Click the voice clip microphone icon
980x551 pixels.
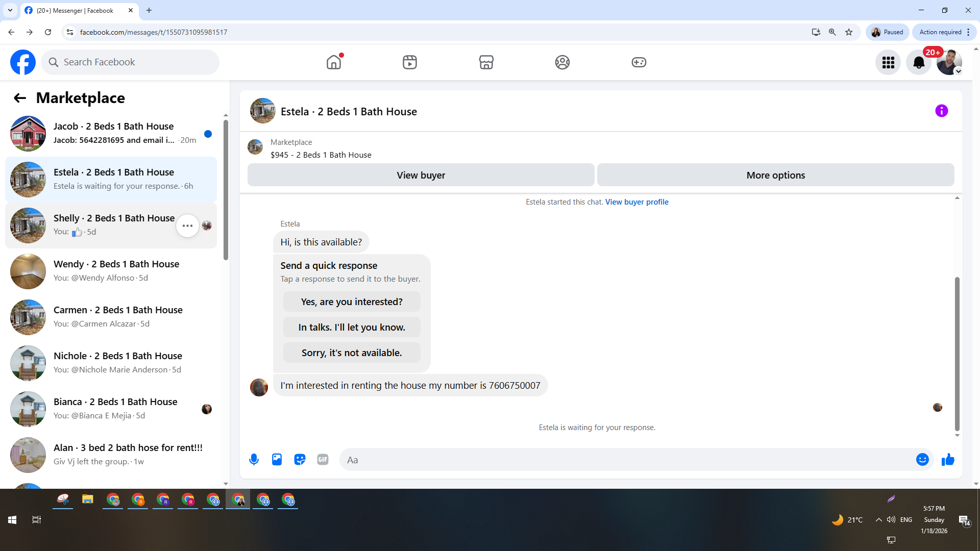tap(254, 460)
